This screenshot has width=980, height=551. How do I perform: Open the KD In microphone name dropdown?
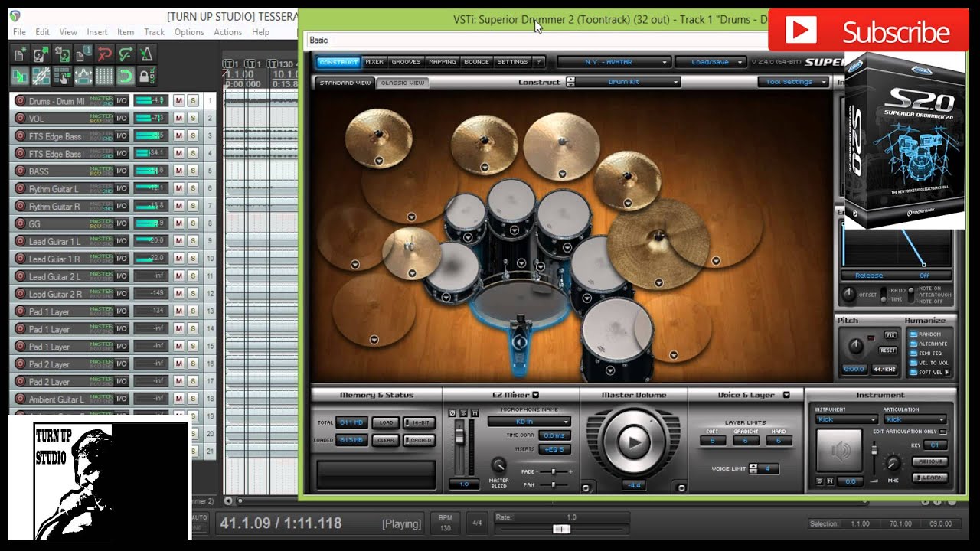coord(530,422)
